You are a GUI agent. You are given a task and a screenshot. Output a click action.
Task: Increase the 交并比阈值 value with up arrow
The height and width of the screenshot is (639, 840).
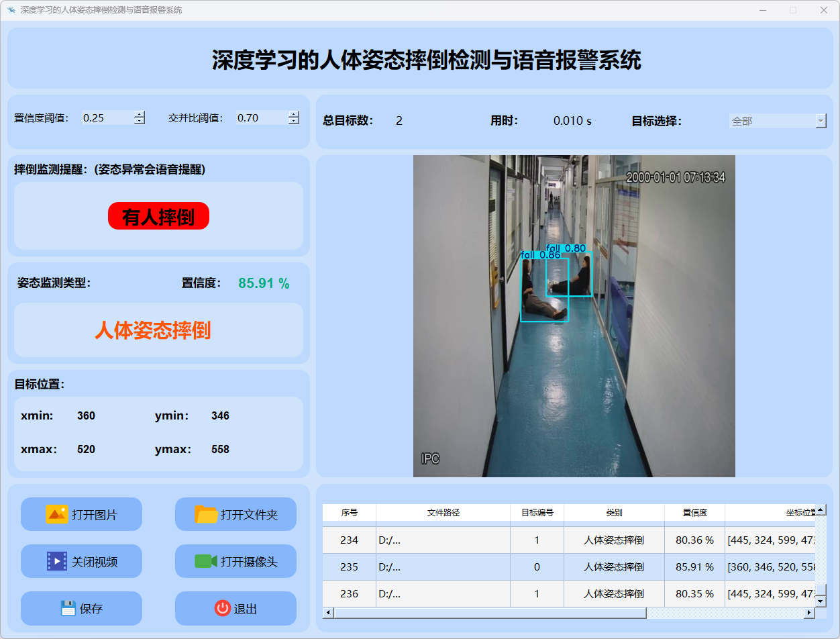pyautogui.click(x=293, y=114)
